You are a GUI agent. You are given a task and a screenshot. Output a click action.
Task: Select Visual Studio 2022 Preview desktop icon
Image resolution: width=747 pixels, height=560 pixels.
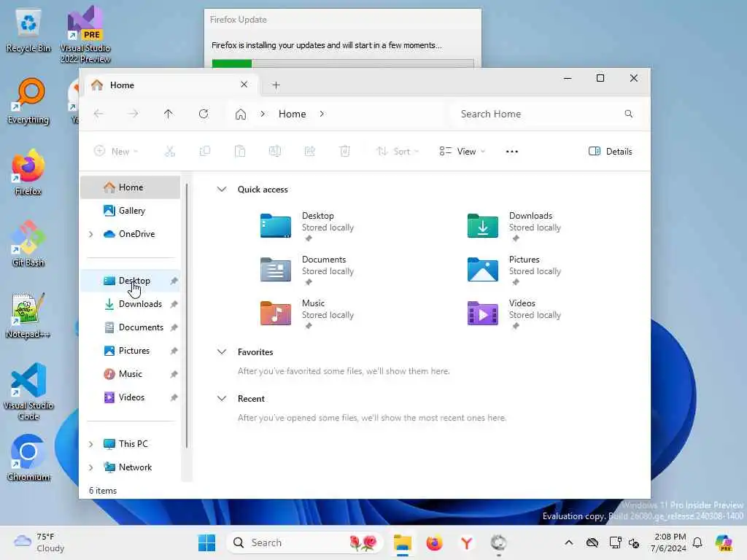coord(85,35)
